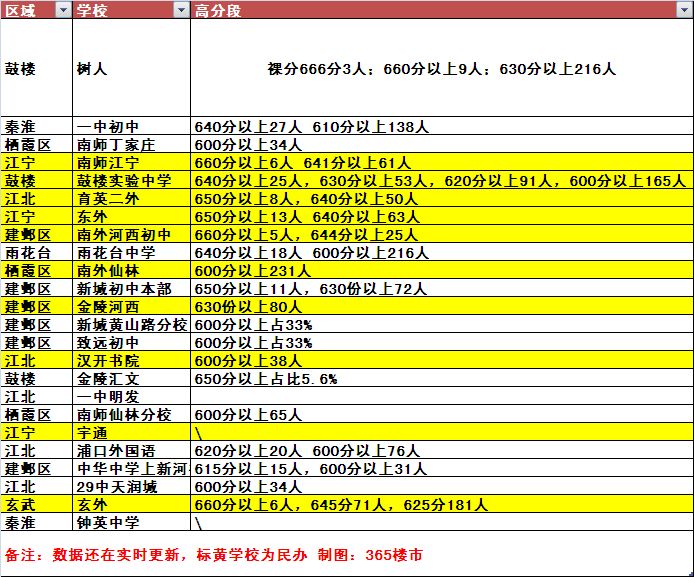Select the 宇通 school cell
Viewport: 694px width, 577px height.
[131, 433]
